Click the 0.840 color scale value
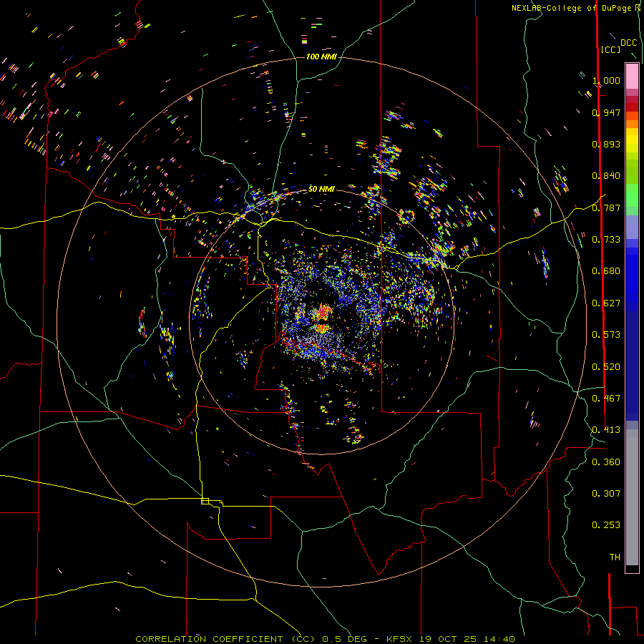Image resolution: width=644 pixels, height=644 pixels. point(606,176)
